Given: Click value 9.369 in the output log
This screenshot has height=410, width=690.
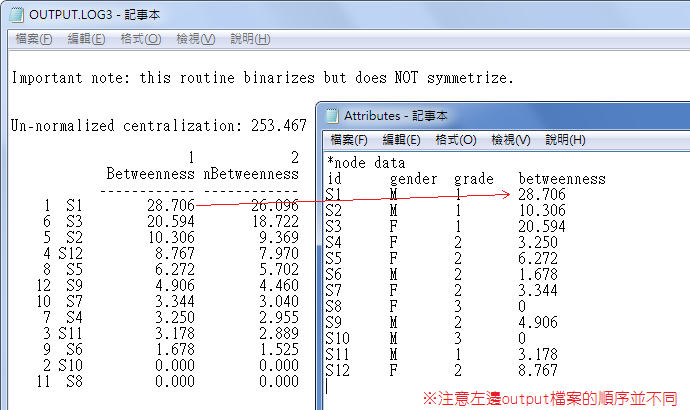Looking at the screenshot, I should click(x=279, y=238).
